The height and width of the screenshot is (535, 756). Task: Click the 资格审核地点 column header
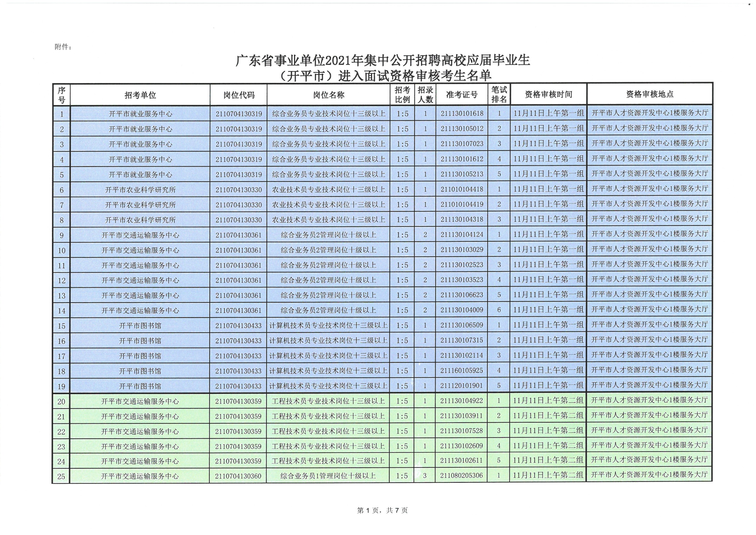[650, 94]
